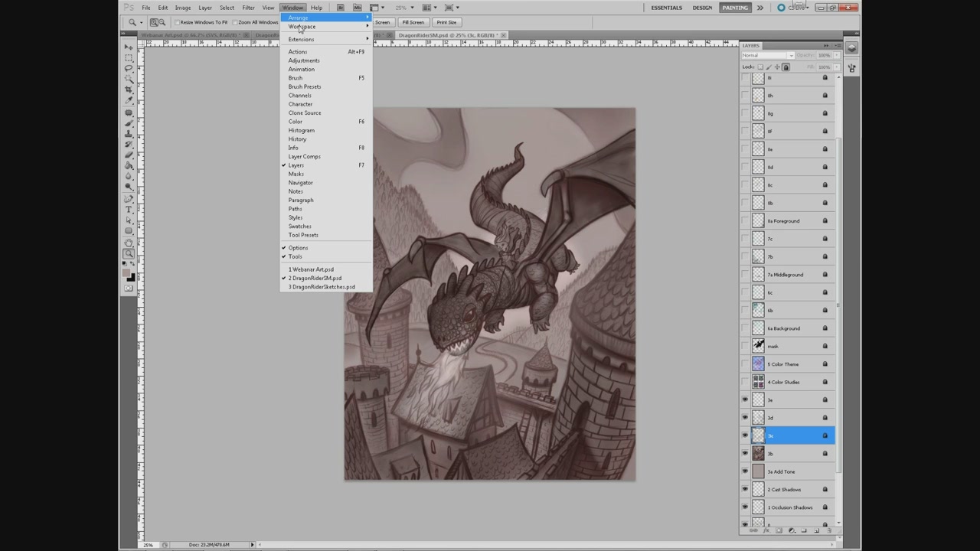Choose Navigator from Window menu
This screenshot has width=980, height=551.
click(x=300, y=183)
